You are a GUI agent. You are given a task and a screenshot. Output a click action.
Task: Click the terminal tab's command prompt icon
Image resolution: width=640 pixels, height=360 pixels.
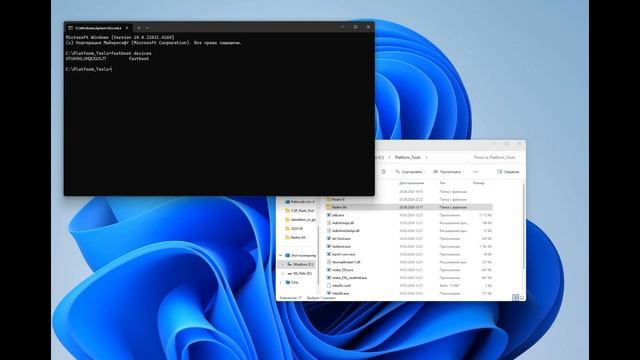click(71, 28)
